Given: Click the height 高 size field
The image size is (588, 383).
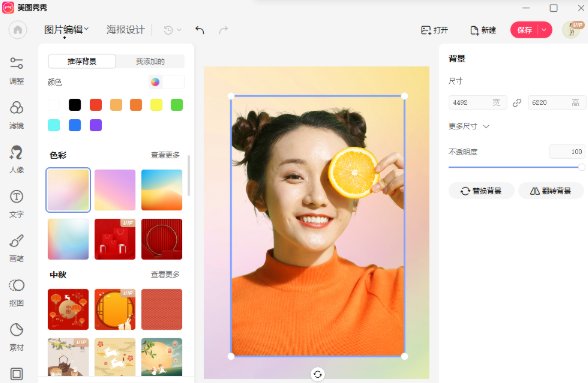Looking at the screenshot, I should (557, 102).
